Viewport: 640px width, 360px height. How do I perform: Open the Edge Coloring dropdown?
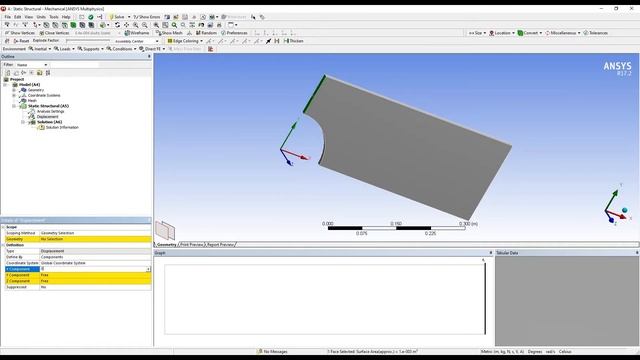click(185, 41)
